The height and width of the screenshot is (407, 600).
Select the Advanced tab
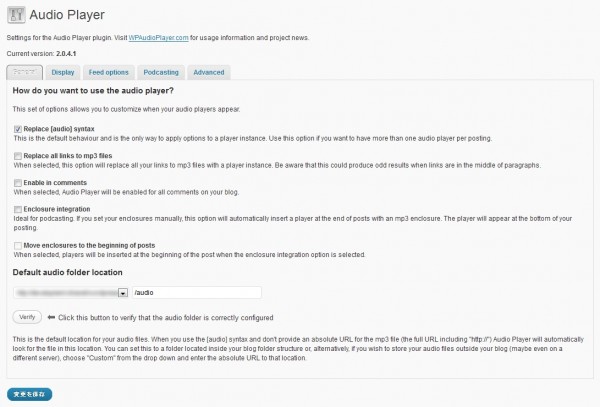[208, 72]
